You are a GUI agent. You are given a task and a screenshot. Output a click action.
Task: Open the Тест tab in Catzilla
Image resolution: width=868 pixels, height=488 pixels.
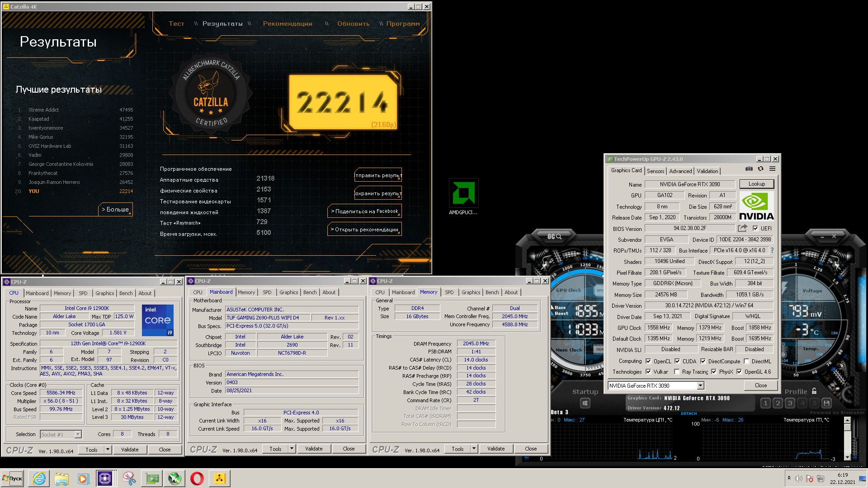[x=176, y=23]
